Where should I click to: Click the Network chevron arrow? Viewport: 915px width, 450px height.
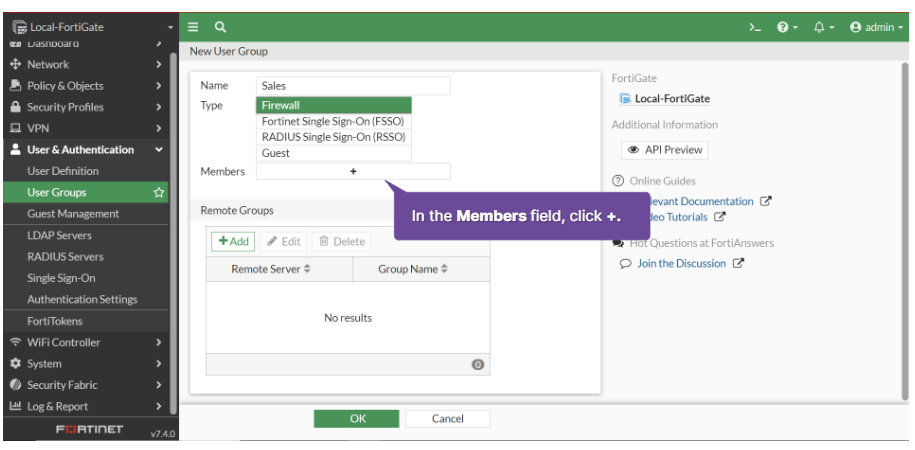pyautogui.click(x=159, y=64)
